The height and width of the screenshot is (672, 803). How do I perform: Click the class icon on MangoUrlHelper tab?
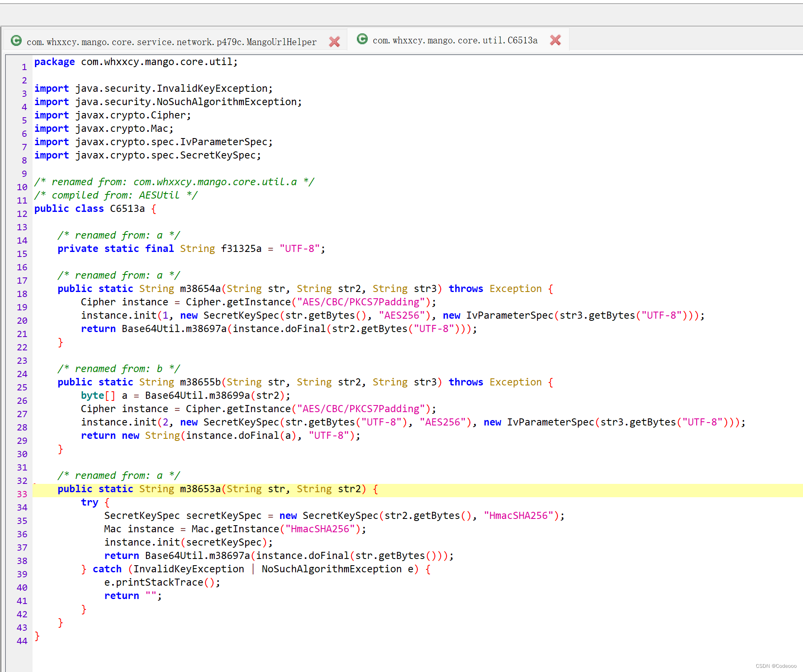(16, 40)
